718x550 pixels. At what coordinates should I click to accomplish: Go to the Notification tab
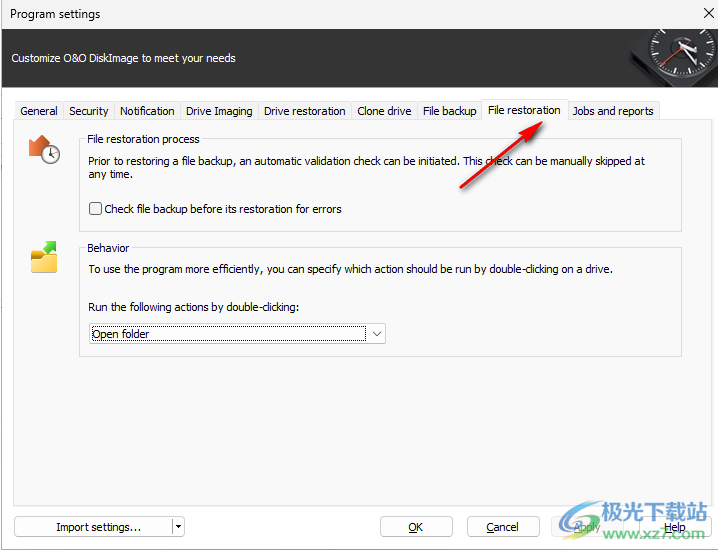click(147, 111)
